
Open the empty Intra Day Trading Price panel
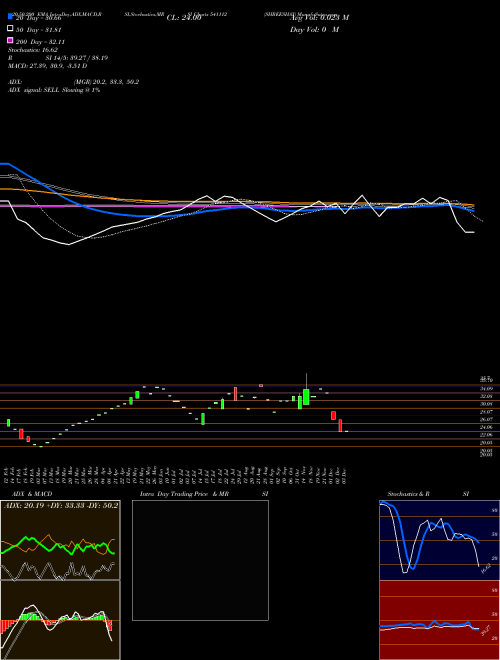(200, 560)
